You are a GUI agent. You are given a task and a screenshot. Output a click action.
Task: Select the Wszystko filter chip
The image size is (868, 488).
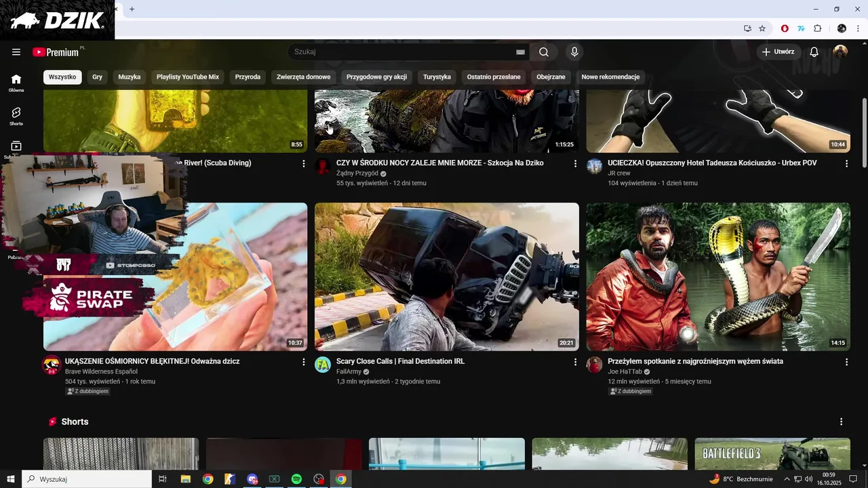62,77
